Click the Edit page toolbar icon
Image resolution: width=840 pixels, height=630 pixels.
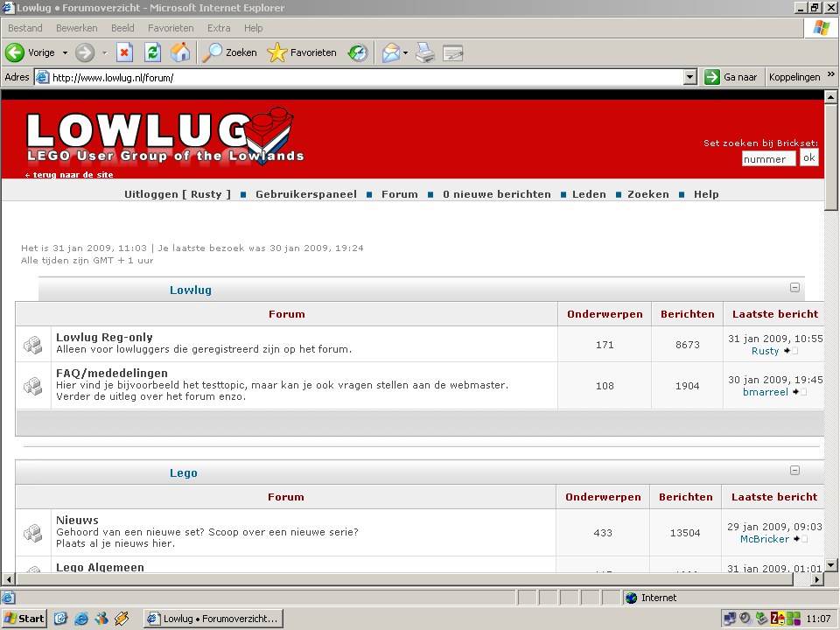[453, 52]
